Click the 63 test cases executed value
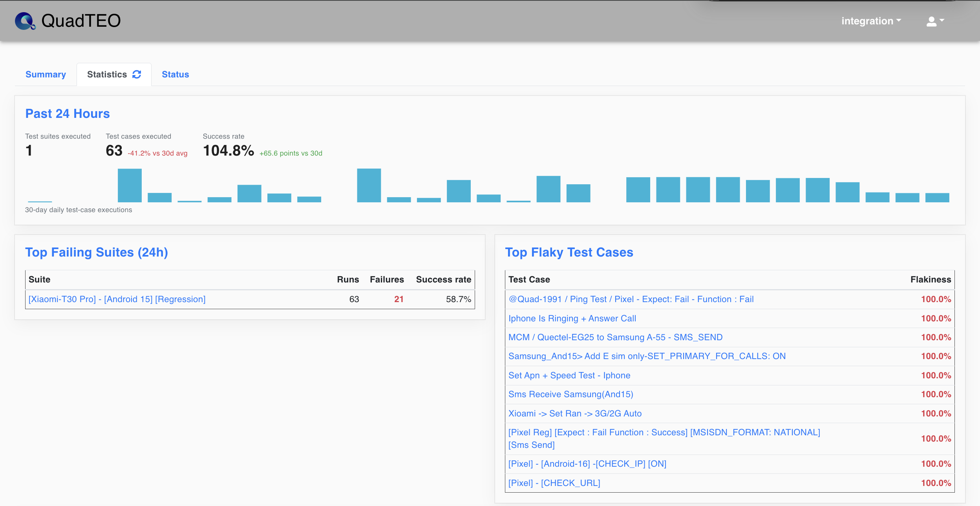980x506 pixels. [114, 150]
